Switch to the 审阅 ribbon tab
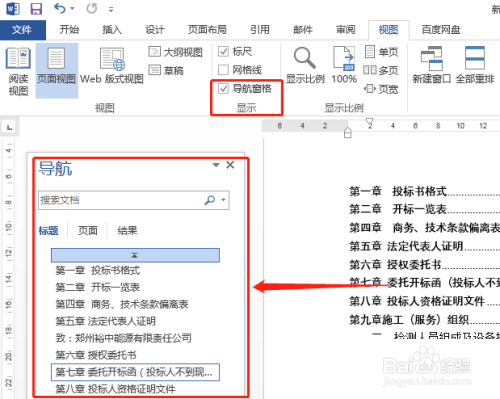The height and width of the screenshot is (399, 500). point(346,30)
